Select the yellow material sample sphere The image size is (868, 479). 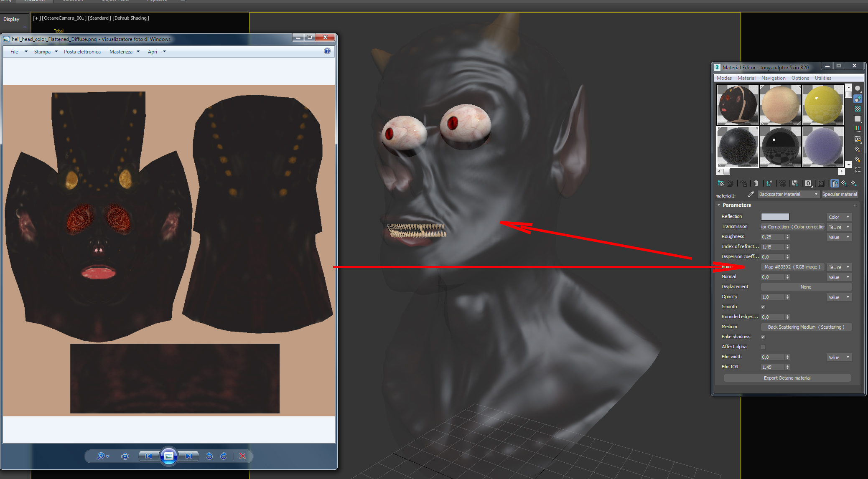click(823, 105)
